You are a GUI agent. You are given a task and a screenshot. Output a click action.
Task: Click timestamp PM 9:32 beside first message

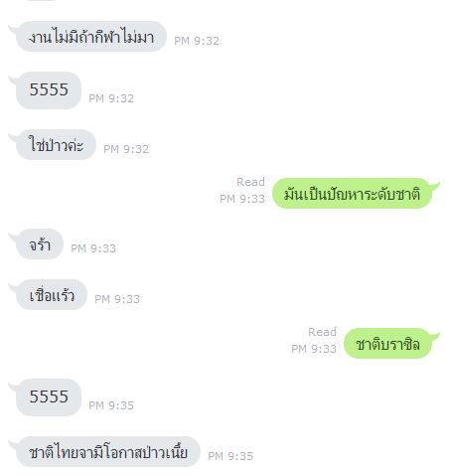click(x=197, y=41)
